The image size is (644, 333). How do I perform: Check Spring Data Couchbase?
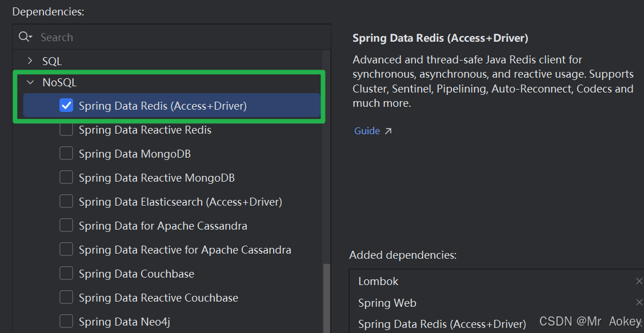pyautogui.click(x=66, y=273)
